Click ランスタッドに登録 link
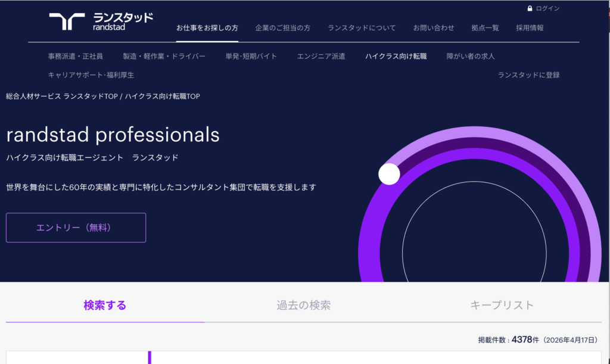This screenshot has height=364, width=610. click(528, 75)
